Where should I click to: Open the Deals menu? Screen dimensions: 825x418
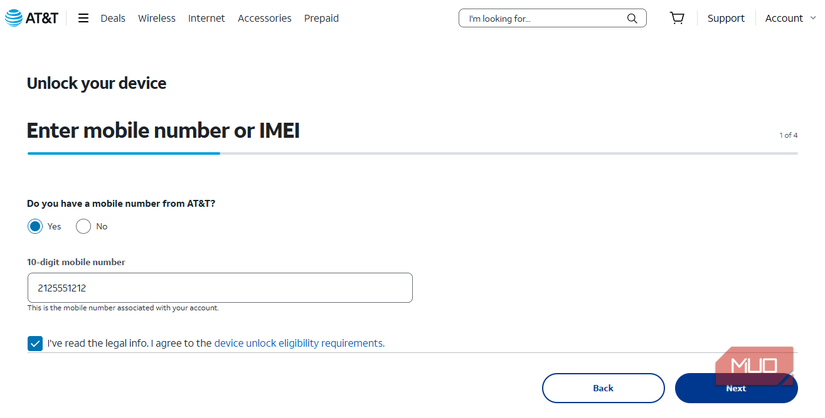113,18
